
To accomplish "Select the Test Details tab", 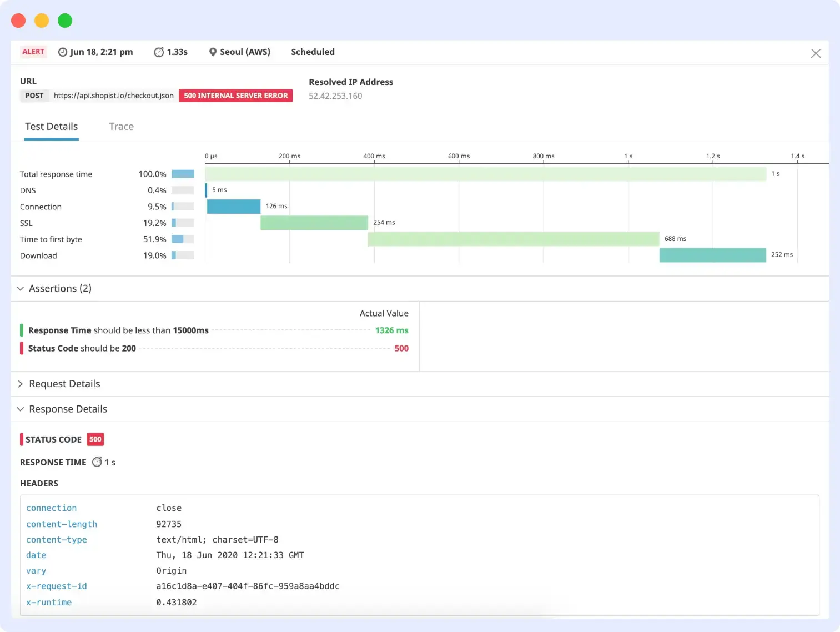I will coord(51,127).
